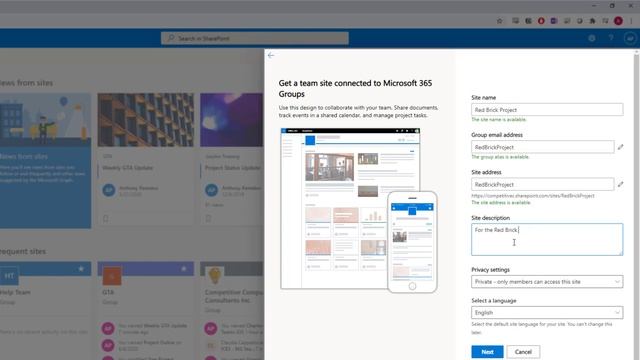Open Weekly GTA Update news post
This screenshot has height=360, width=640.
coord(127,168)
